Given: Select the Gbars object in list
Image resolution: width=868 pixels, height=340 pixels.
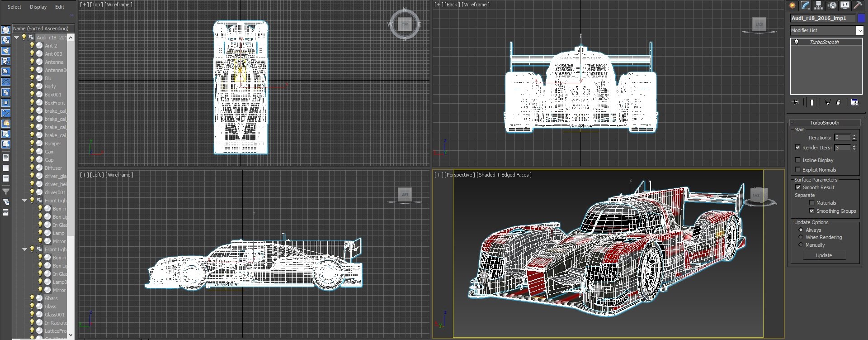Looking at the screenshot, I should [x=51, y=298].
